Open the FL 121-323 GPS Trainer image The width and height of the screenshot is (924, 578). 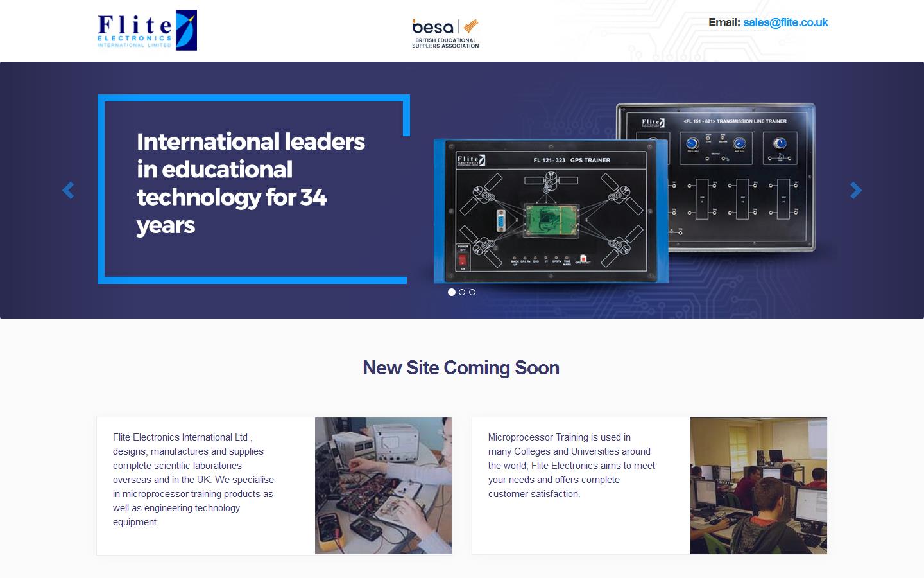point(552,212)
